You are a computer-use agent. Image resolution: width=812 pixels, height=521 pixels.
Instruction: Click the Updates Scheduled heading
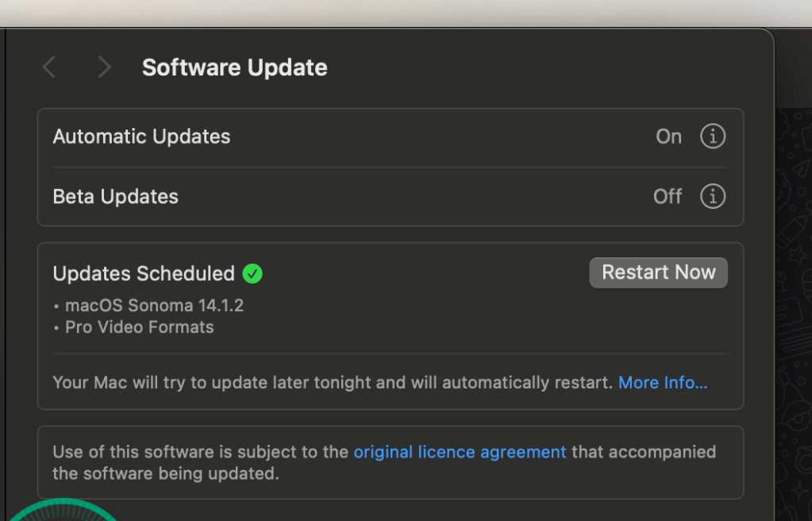coord(144,274)
